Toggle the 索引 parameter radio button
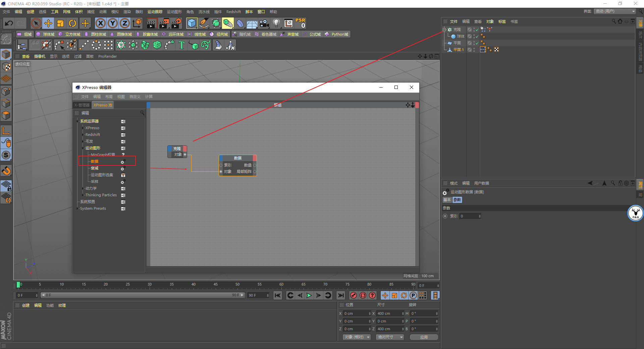 [x=445, y=216]
